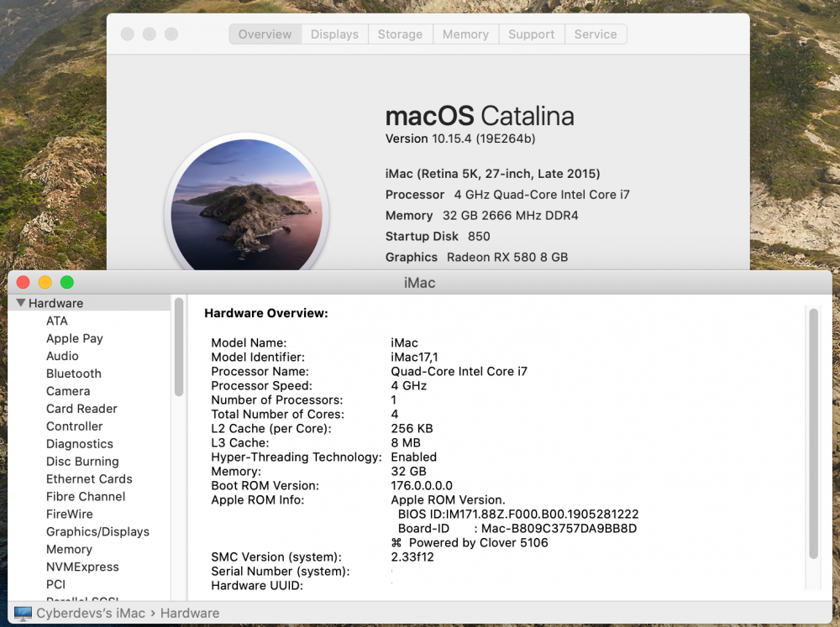
Task: Click the 8 MB L3 cache value
Action: point(406,443)
